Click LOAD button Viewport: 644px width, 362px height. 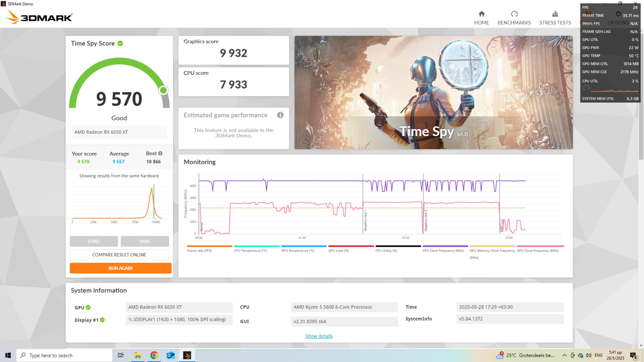[x=94, y=241]
